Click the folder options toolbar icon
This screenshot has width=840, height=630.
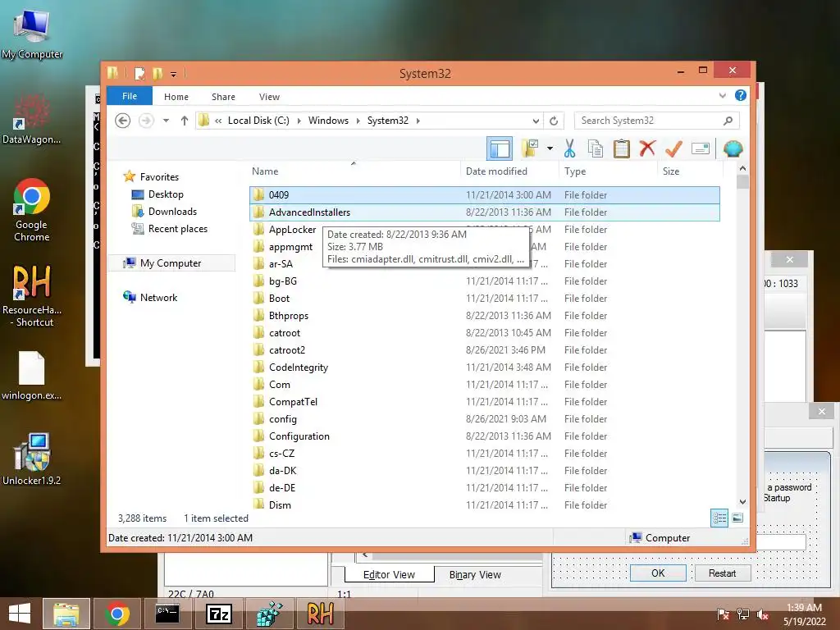tap(531, 148)
